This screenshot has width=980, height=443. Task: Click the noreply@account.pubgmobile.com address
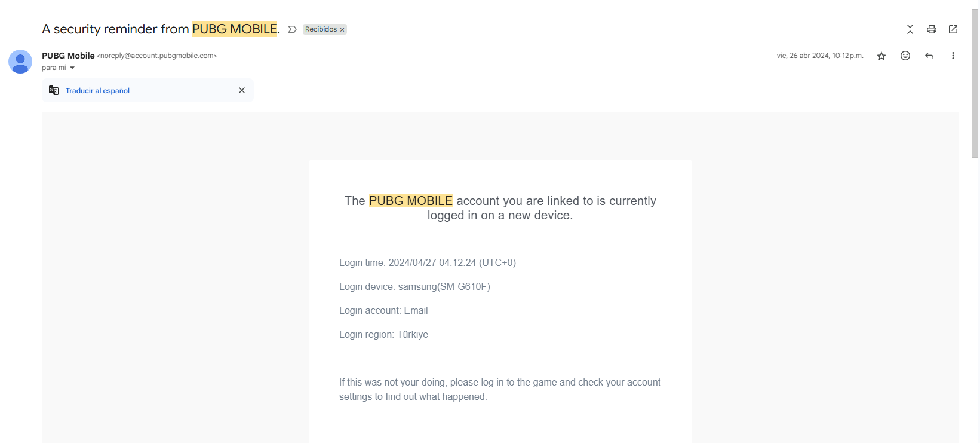pyautogui.click(x=157, y=56)
